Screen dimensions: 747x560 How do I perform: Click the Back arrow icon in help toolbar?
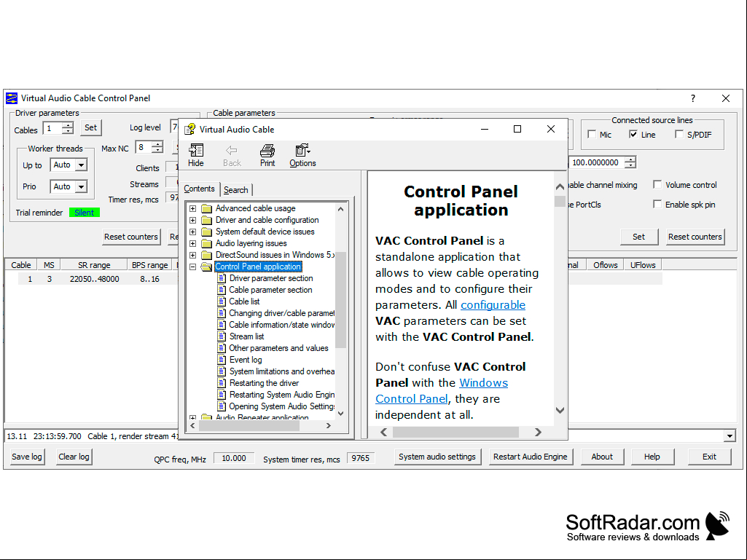pos(232,155)
